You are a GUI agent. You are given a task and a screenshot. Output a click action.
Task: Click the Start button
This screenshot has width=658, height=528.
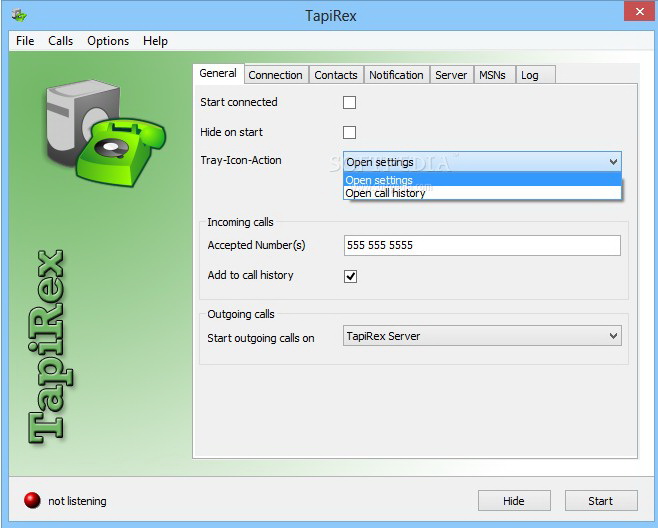point(601,501)
